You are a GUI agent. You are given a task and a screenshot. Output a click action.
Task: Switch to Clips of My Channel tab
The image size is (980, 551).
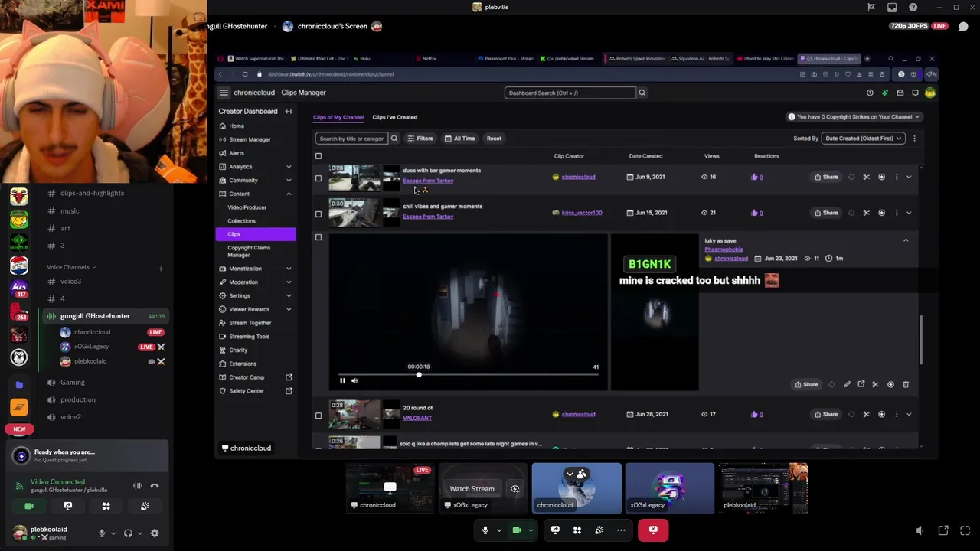pyautogui.click(x=338, y=117)
